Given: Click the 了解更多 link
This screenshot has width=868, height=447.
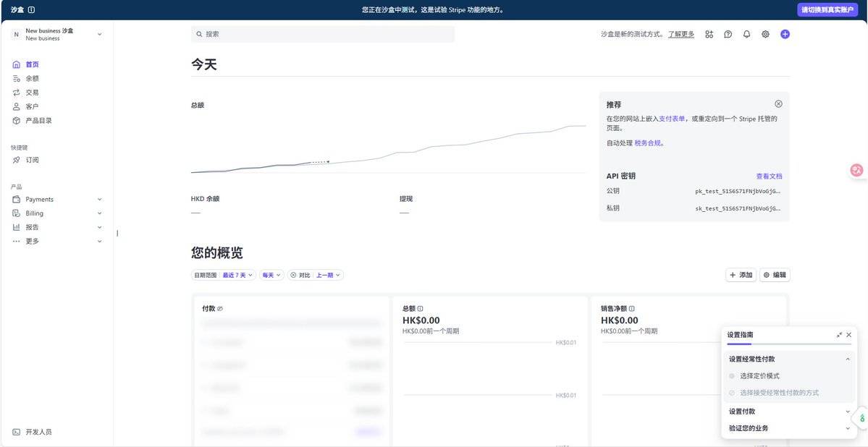Looking at the screenshot, I should click(681, 34).
